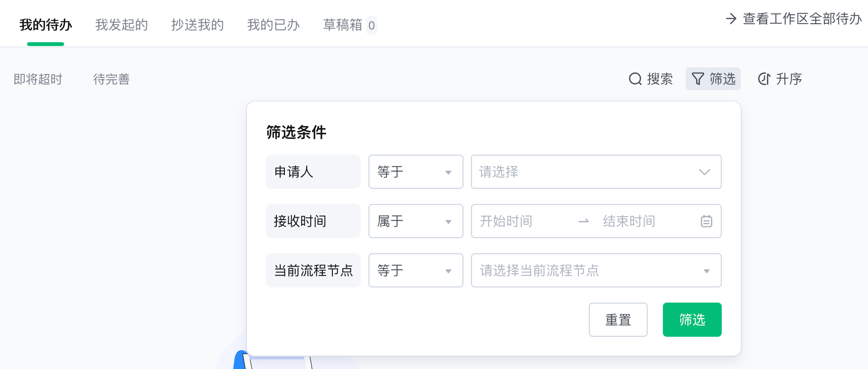Open the calendar icon in the date range

click(x=707, y=221)
